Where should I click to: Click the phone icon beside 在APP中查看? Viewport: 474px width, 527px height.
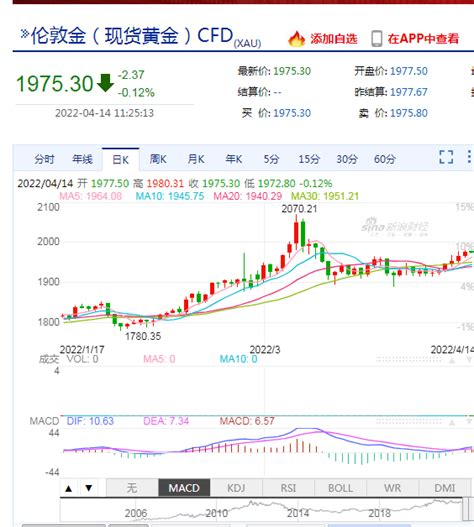click(x=377, y=39)
